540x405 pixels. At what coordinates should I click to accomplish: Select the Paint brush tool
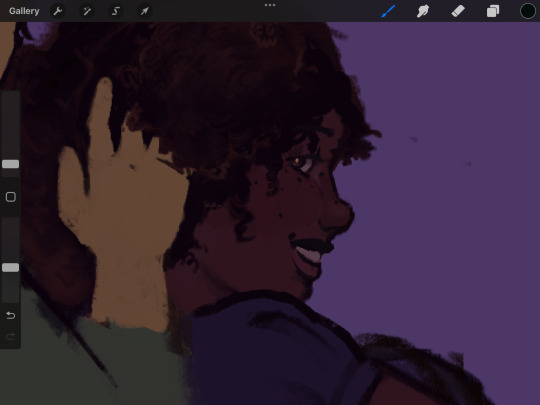[x=388, y=11]
